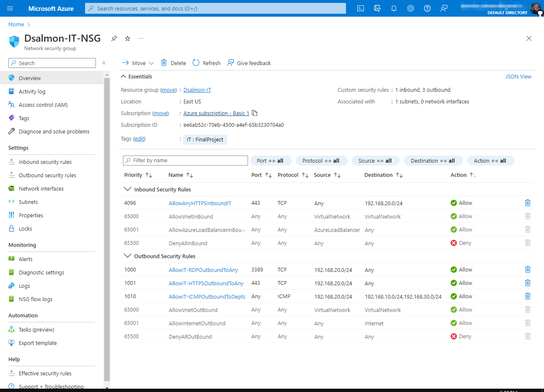Sort rules by Protocol column
The image size is (544, 392).
coord(293,175)
